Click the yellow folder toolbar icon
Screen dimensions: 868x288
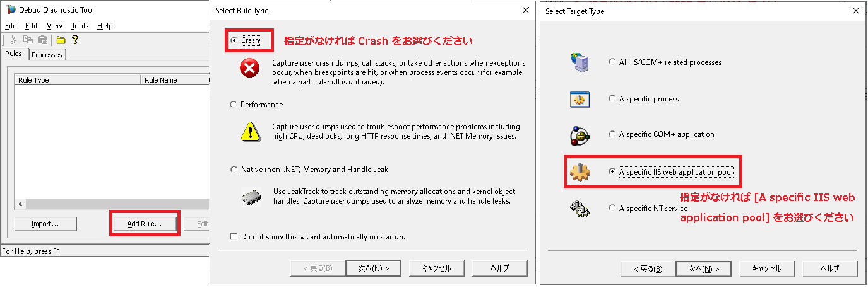(x=61, y=40)
